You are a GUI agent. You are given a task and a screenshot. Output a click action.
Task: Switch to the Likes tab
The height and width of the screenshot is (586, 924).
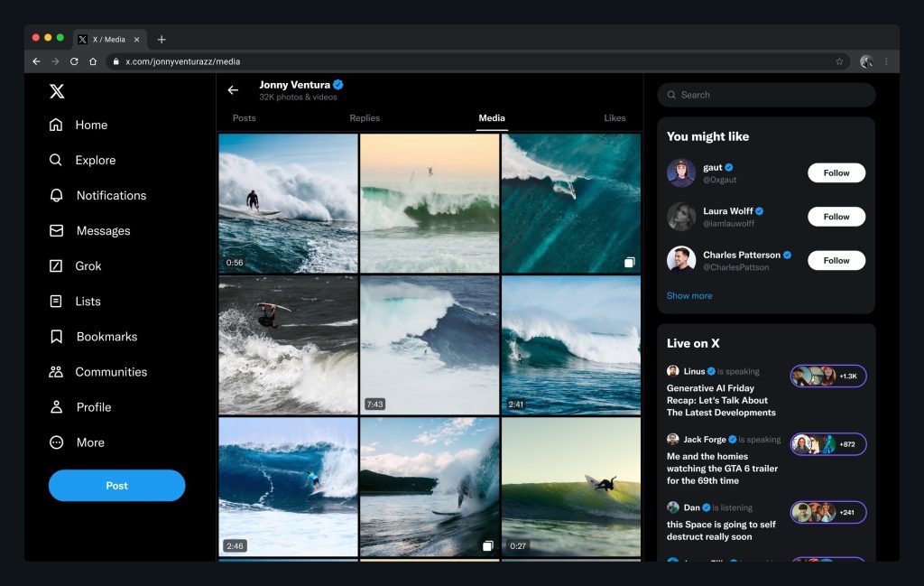tap(614, 118)
